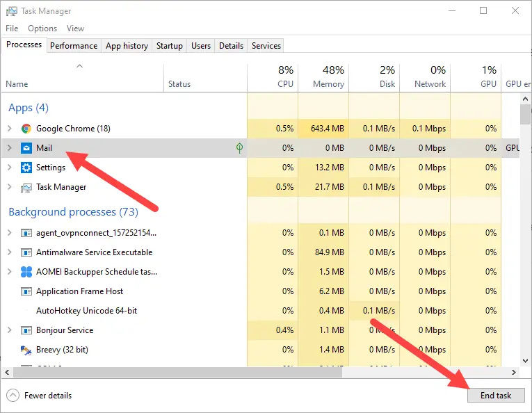532x413 pixels.
Task: Click the Bonjour Service icon
Action: point(26,330)
